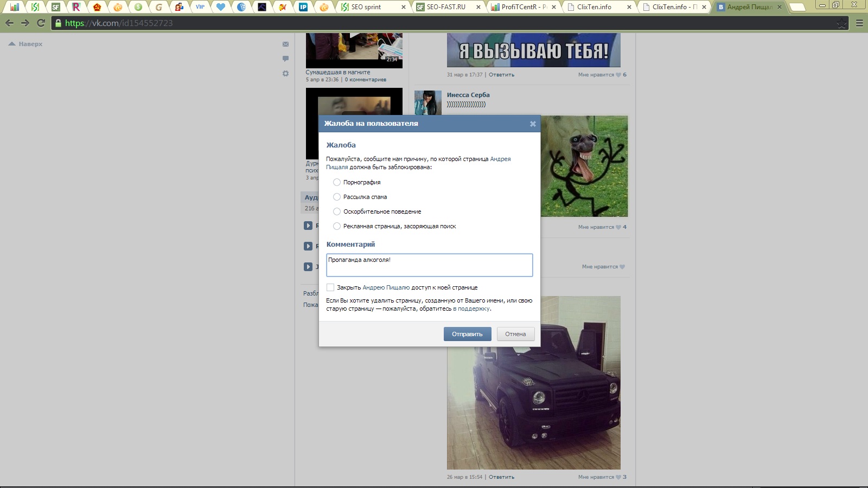Open the Chrome hamburger menu

[x=859, y=23]
